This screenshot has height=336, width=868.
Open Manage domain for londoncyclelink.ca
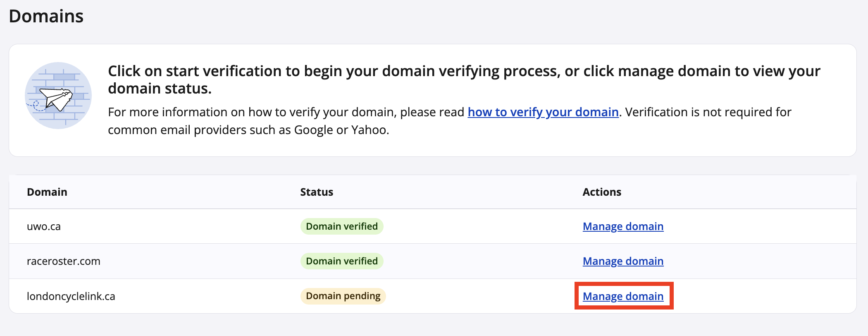[x=623, y=296]
